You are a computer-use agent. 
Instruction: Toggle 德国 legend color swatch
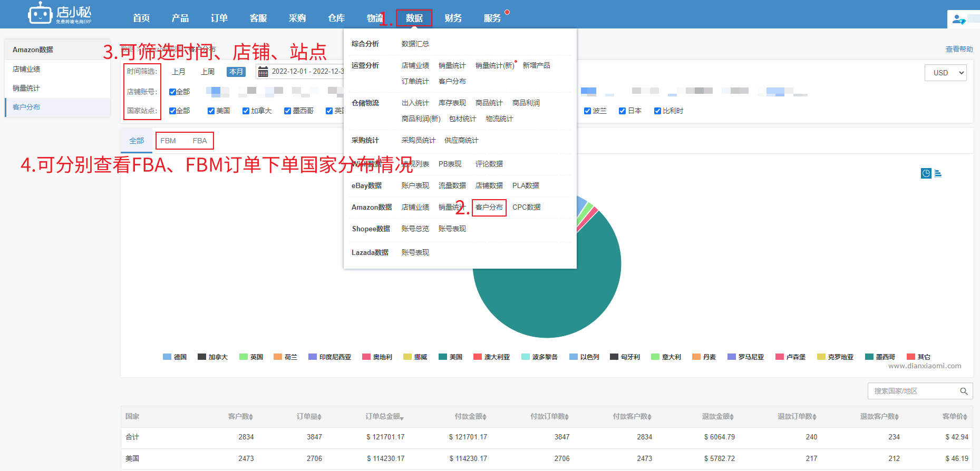167,357
